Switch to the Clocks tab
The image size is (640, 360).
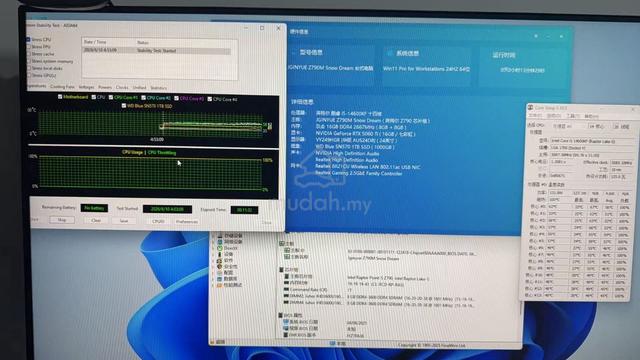[122, 87]
